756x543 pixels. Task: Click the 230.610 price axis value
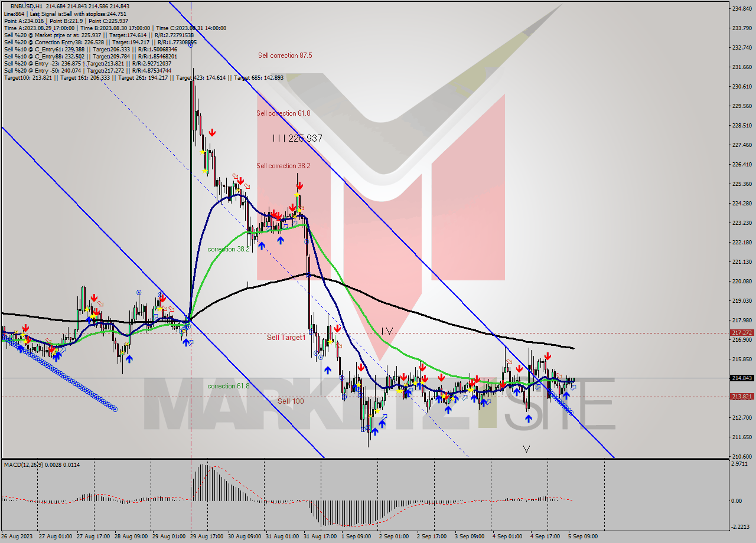click(x=742, y=86)
